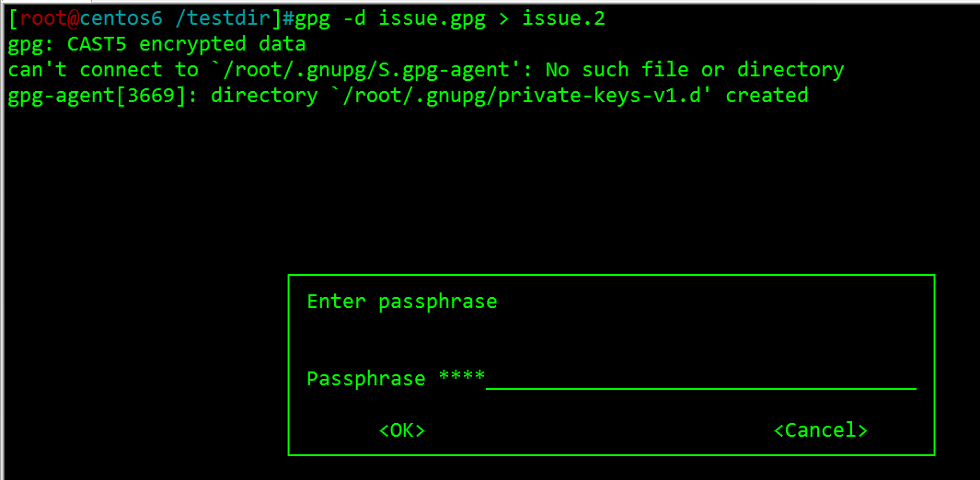Click the masked asterisks in Passphrase field
This screenshot has width=980, height=480.
pos(462,376)
